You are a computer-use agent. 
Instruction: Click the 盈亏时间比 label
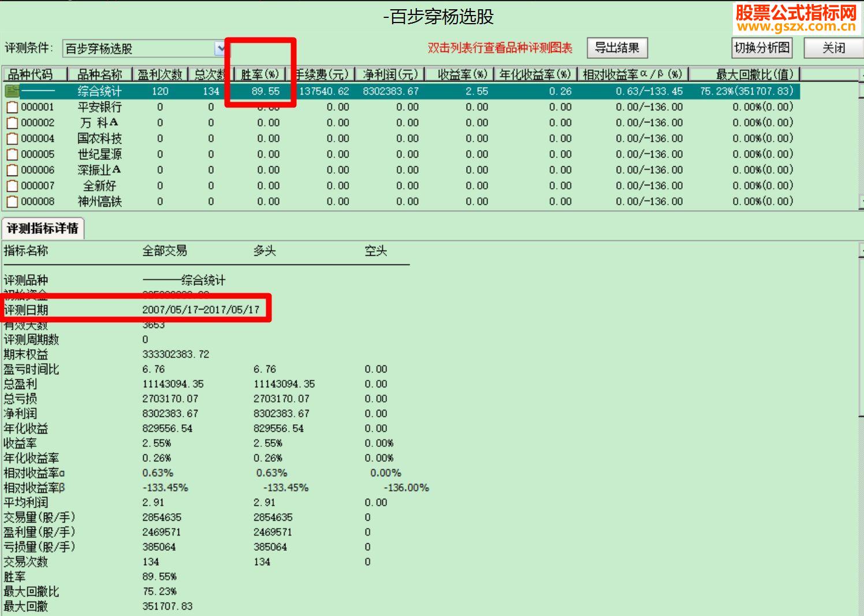31,369
